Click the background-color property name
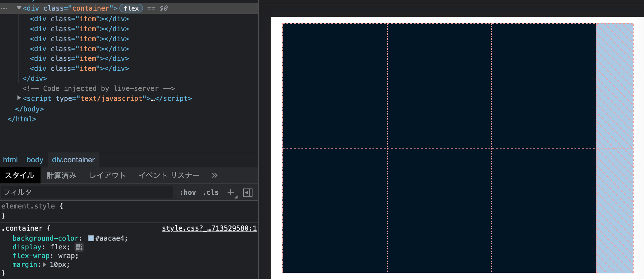 [x=46, y=238]
